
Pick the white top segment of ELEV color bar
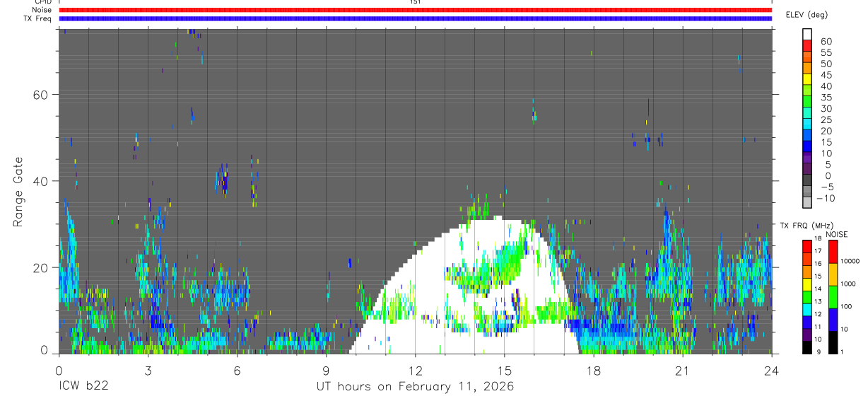click(807, 33)
